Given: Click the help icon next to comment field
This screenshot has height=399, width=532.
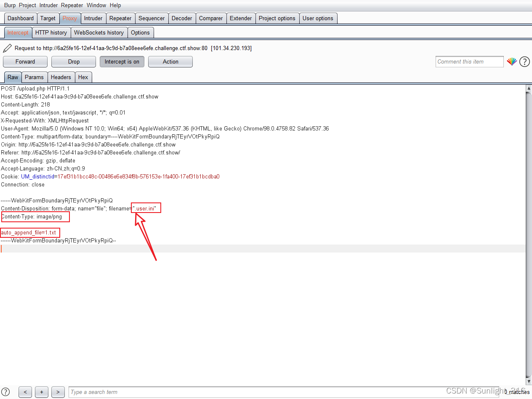Looking at the screenshot, I should (x=524, y=62).
